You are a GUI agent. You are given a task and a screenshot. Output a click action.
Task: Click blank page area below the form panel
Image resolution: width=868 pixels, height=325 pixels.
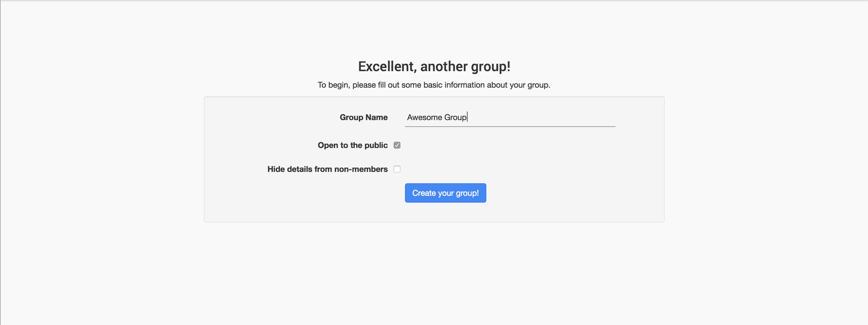[434, 270]
